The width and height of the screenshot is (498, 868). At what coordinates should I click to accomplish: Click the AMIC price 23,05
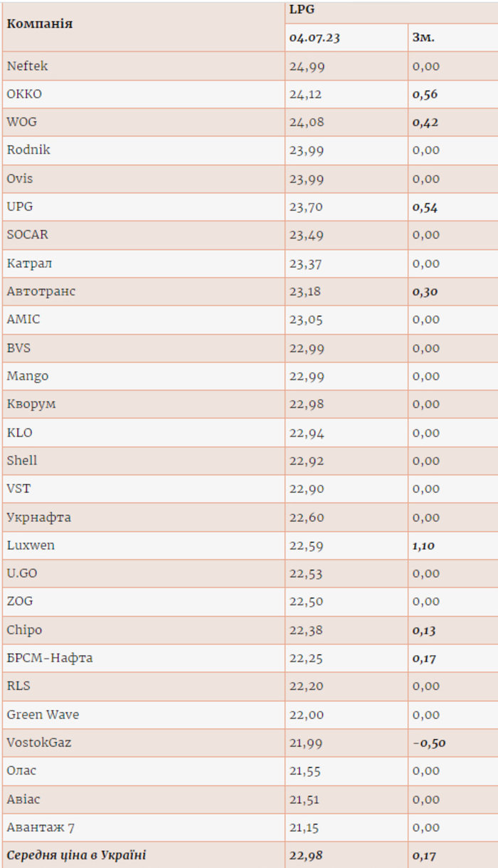306,320
